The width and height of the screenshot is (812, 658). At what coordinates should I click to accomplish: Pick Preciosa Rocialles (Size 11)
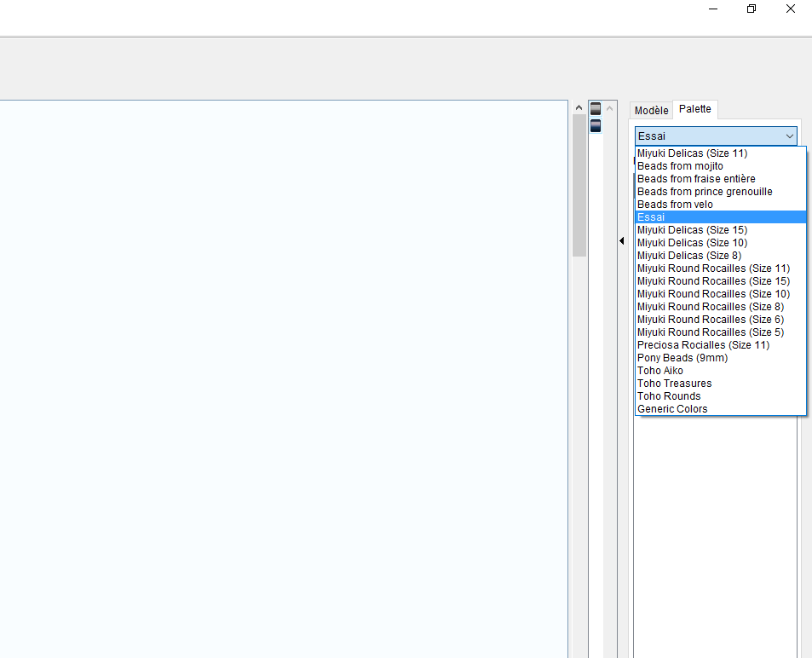coord(703,345)
